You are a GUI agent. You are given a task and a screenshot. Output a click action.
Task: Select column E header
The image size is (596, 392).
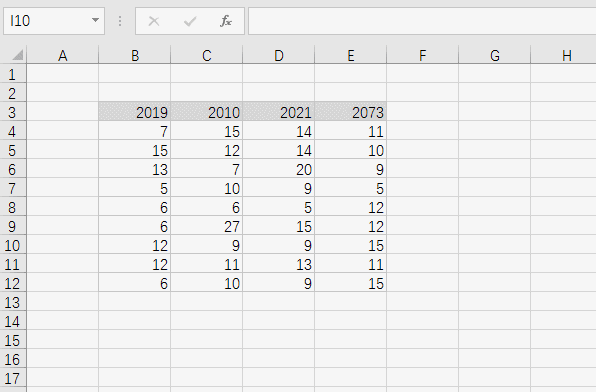click(350, 56)
